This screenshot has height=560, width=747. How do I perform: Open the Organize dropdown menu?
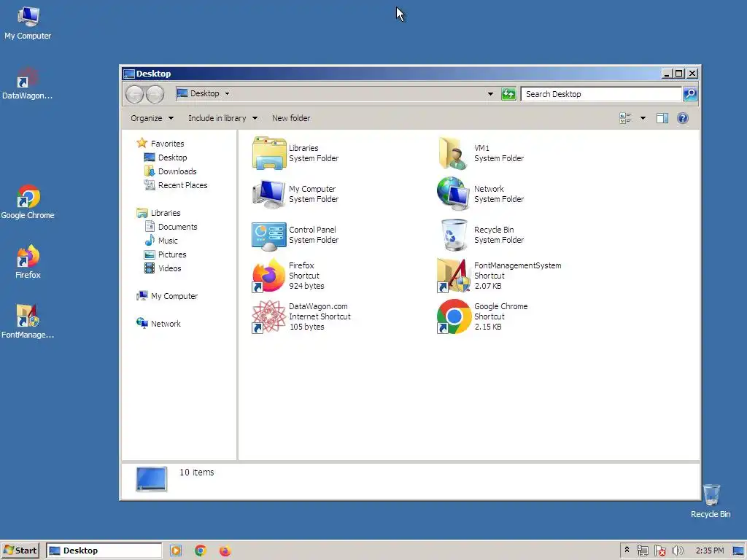pos(152,118)
